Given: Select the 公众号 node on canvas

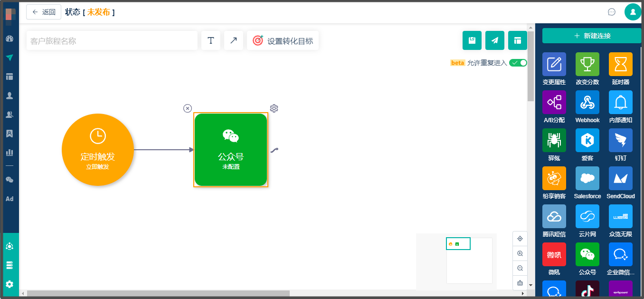Looking at the screenshot, I should click(x=231, y=150).
